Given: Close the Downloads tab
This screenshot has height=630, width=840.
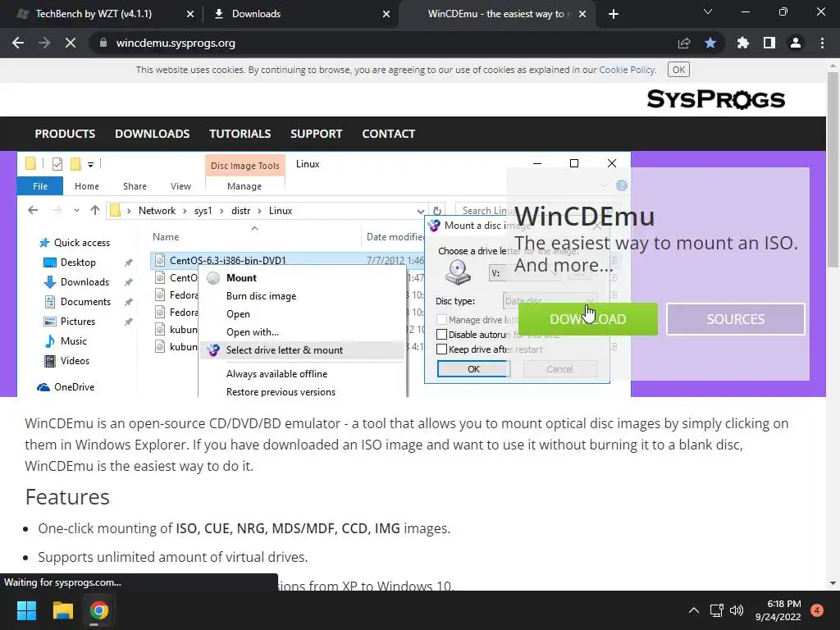Looking at the screenshot, I should pyautogui.click(x=386, y=14).
